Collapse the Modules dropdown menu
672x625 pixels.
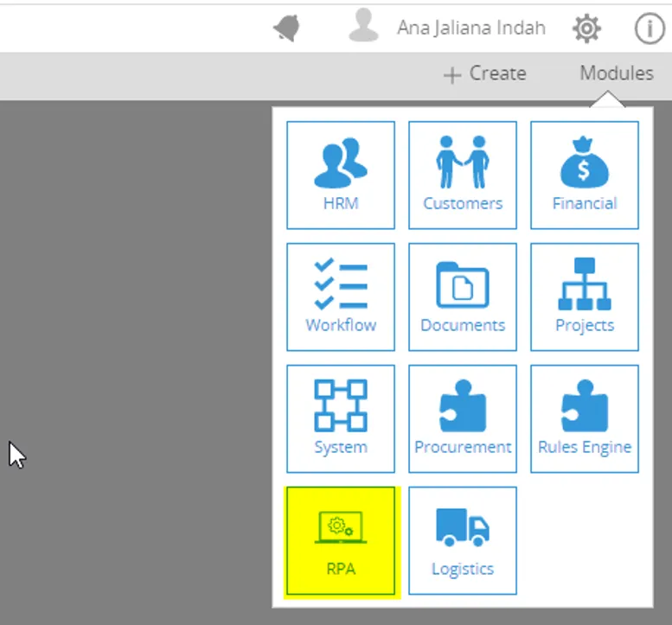click(x=616, y=73)
